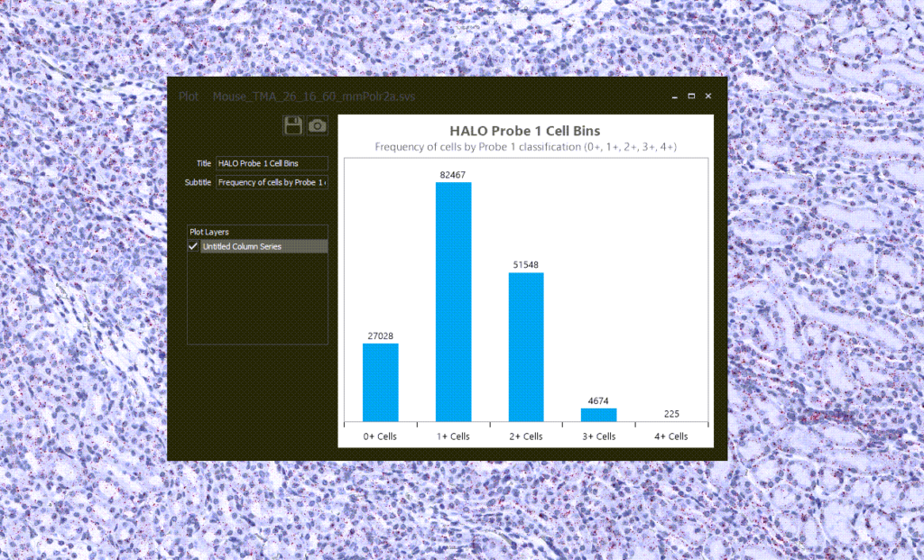Uncheck the Untitled Column Series visibility checkbox

[192, 246]
